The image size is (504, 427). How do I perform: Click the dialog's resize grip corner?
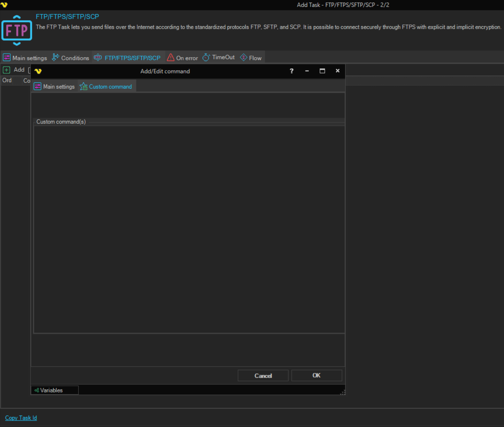(343, 392)
